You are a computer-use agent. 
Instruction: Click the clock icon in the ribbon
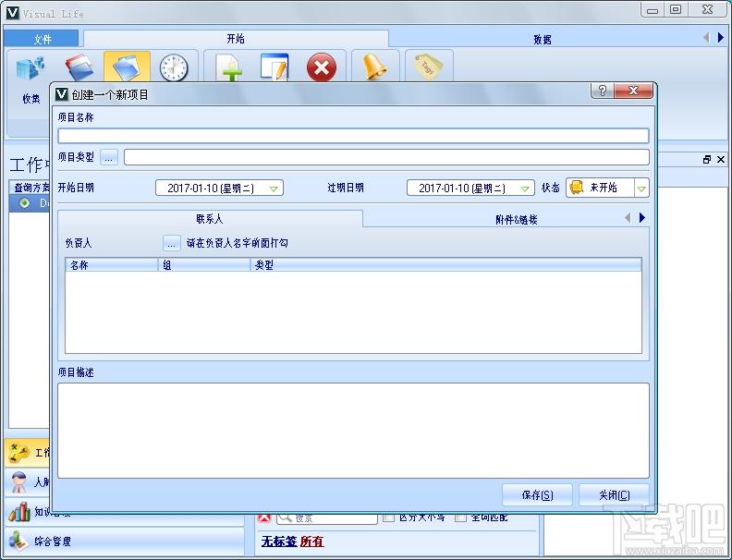click(173, 68)
